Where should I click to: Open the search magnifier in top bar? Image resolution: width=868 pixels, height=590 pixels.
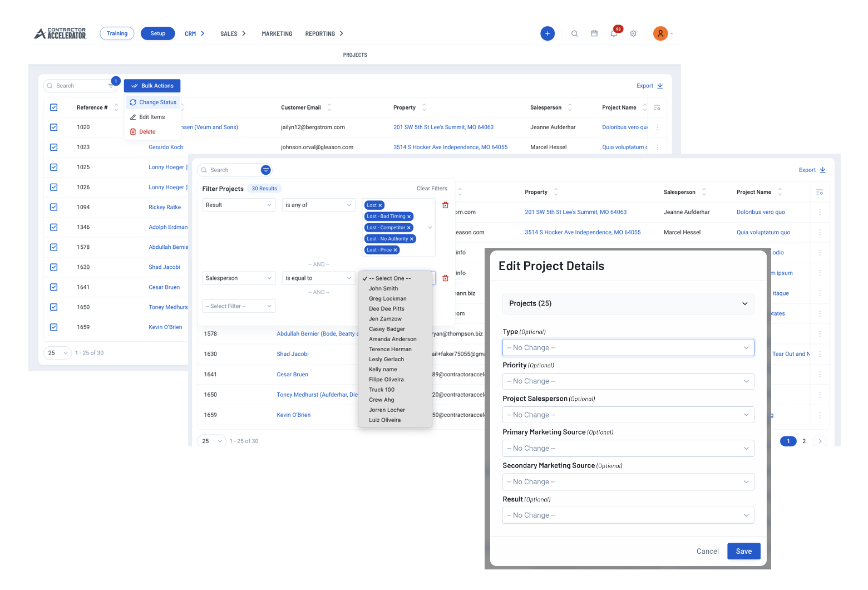click(x=574, y=33)
